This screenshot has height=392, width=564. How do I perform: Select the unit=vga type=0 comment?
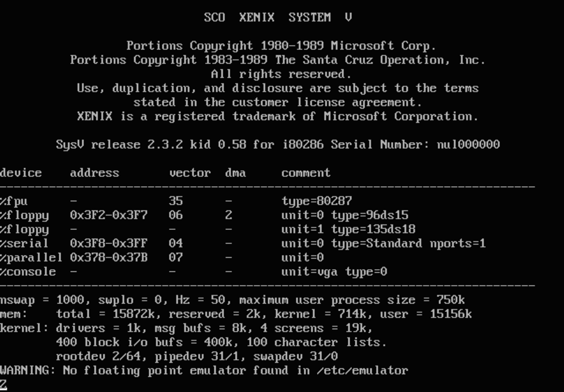tap(334, 272)
